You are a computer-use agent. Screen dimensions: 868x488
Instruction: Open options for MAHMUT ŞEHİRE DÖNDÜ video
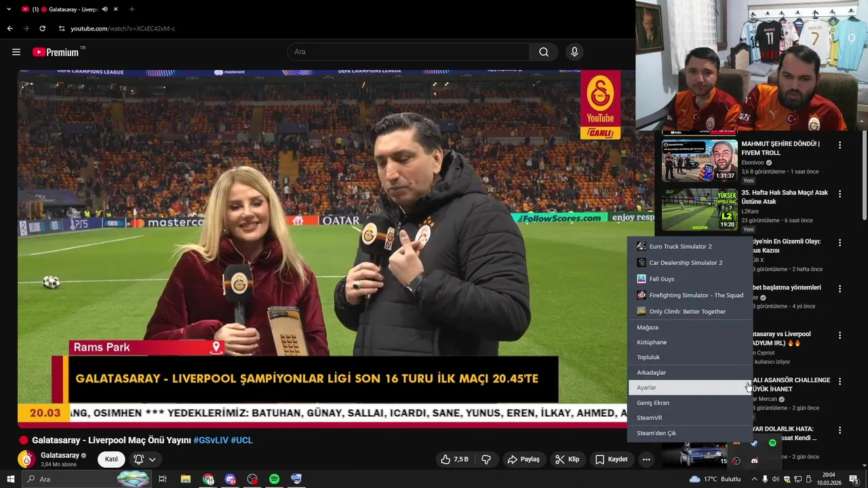click(x=840, y=145)
